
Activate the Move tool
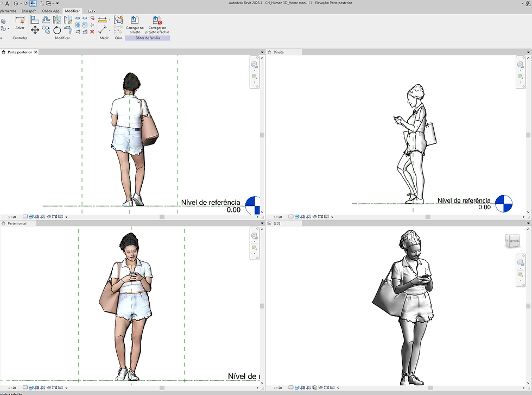[35, 30]
